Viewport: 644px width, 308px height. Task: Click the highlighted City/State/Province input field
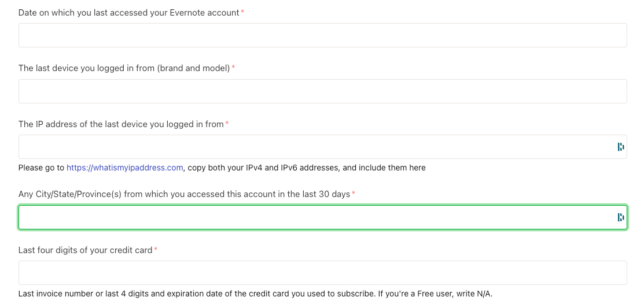click(x=315, y=217)
